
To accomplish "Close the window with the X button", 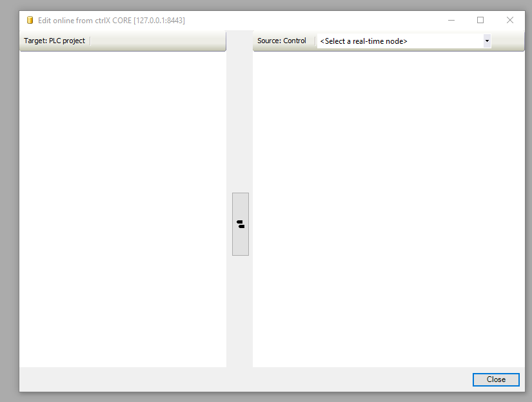I will [x=509, y=21].
